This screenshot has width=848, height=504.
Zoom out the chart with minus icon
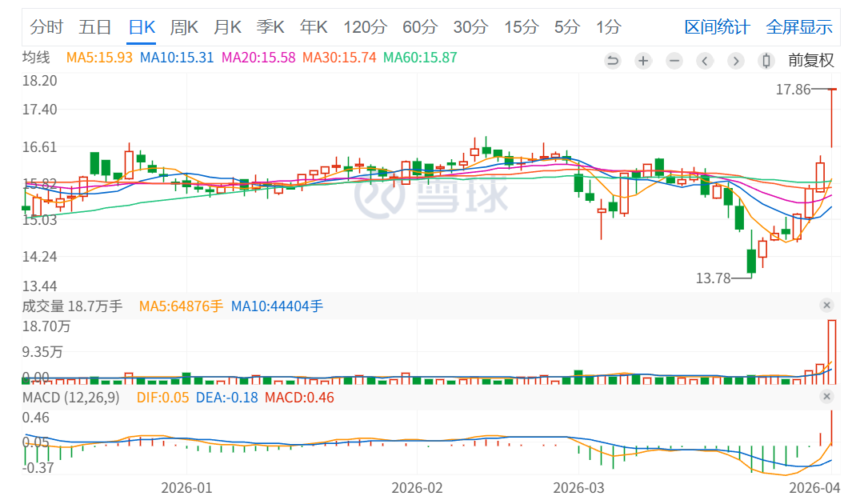674,61
